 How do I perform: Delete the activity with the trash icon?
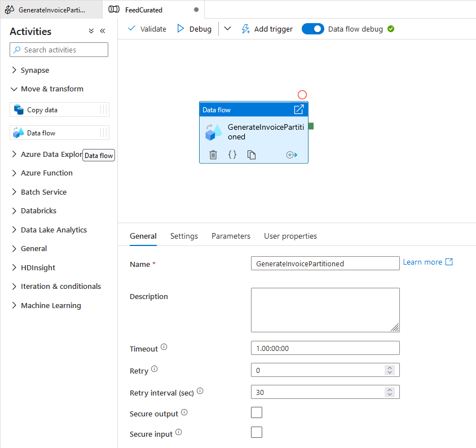(213, 155)
